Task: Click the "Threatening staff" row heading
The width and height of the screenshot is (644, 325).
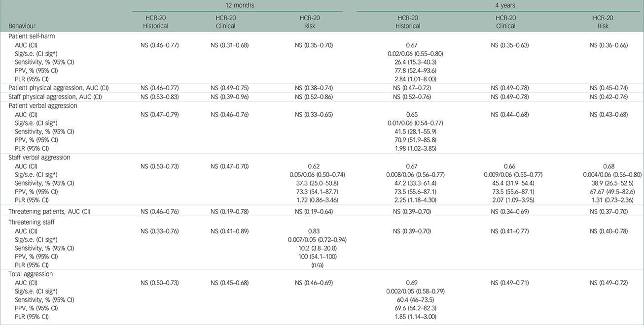Action: tap(29, 222)
